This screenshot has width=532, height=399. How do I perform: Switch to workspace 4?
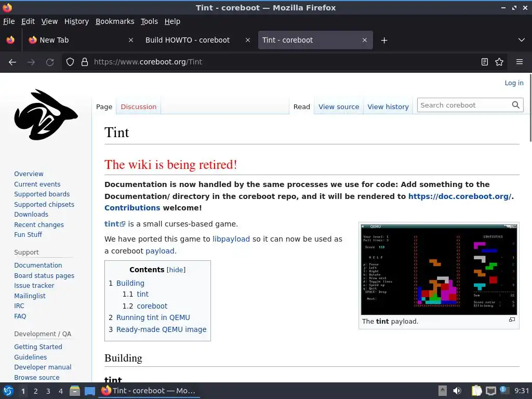pos(61,391)
